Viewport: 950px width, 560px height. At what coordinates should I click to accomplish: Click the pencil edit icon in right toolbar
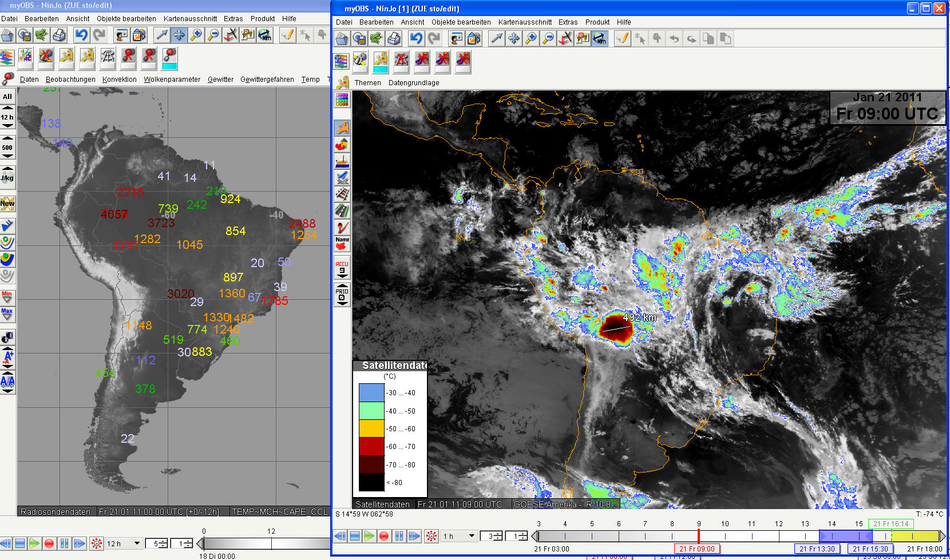pyautogui.click(x=623, y=39)
